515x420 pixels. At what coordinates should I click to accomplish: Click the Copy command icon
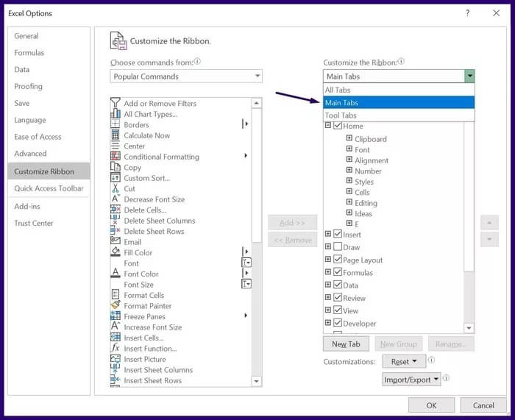[x=116, y=167]
